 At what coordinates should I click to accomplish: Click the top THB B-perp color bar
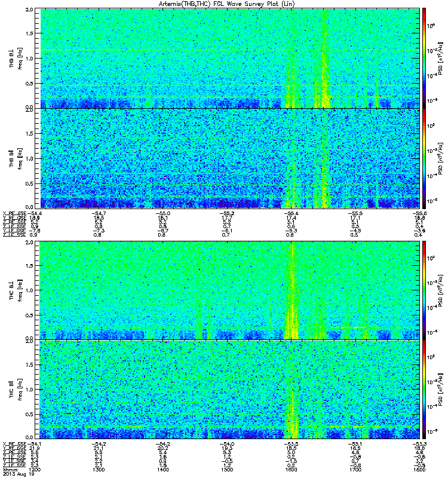point(424,58)
